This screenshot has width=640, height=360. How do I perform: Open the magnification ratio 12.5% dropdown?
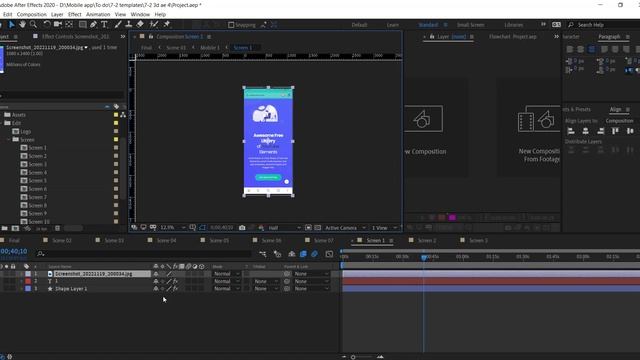click(x=173, y=228)
